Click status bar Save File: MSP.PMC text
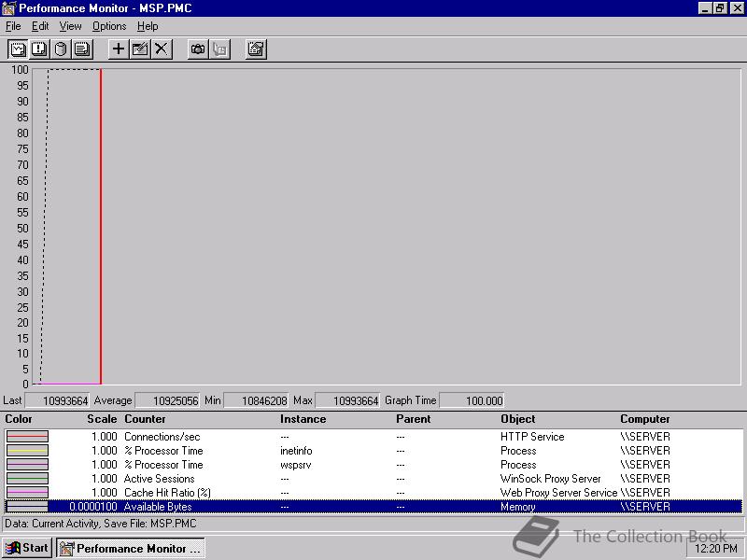 (x=148, y=524)
